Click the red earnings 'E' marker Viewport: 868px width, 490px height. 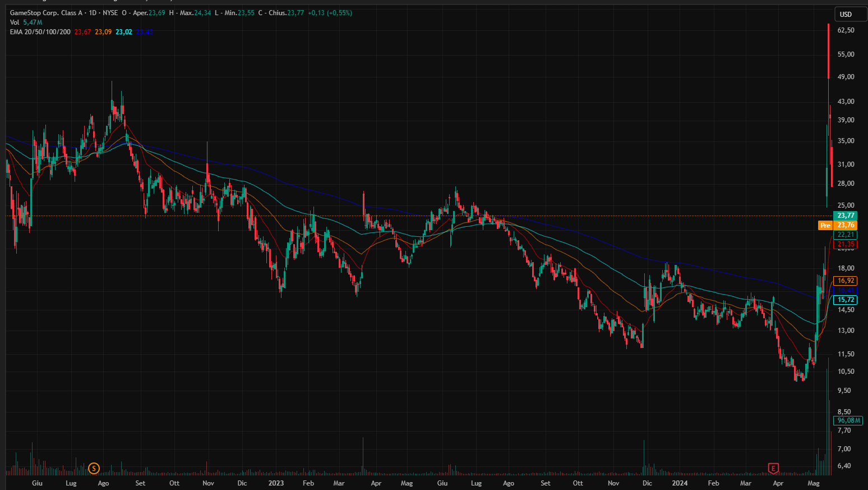[773, 468]
